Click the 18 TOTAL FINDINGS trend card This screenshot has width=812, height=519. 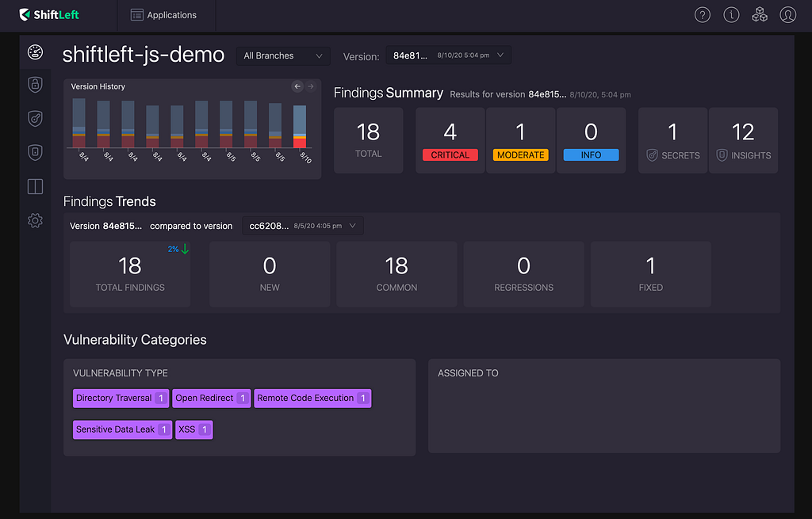[130, 274]
